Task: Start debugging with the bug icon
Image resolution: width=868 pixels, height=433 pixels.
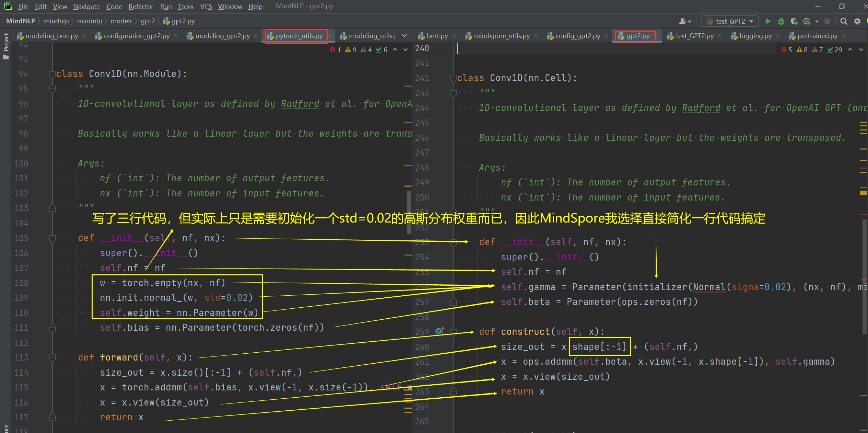Action: pos(781,21)
